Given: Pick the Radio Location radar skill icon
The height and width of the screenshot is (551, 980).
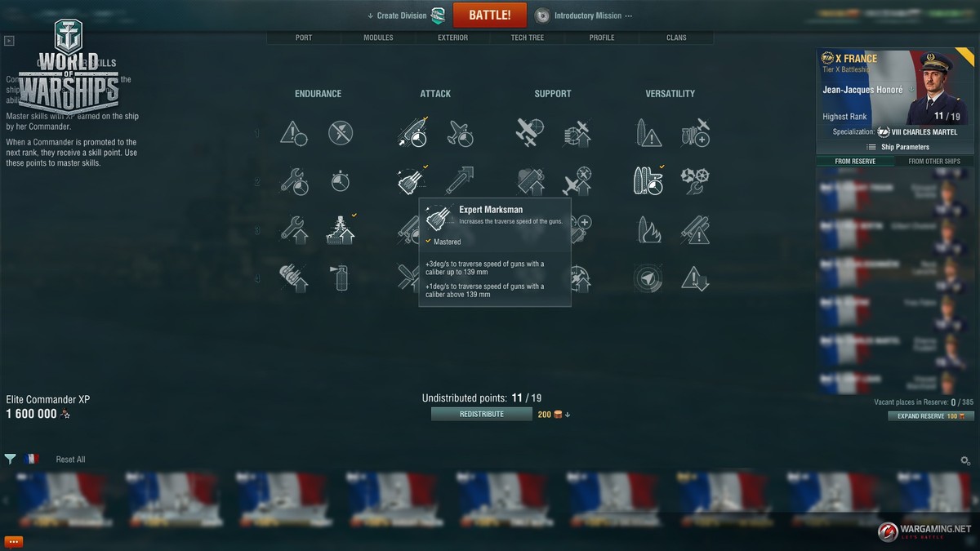Looking at the screenshot, I should [x=648, y=278].
